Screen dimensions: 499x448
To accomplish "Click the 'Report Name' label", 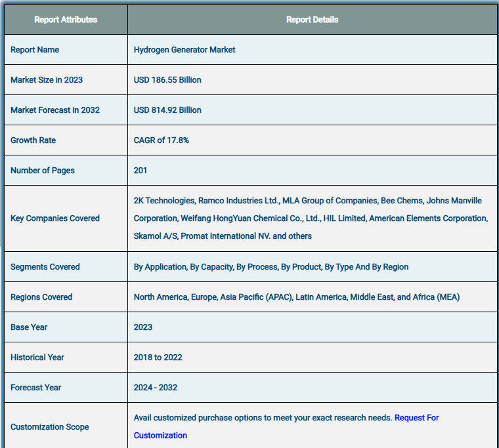I will pyautogui.click(x=35, y=50).
